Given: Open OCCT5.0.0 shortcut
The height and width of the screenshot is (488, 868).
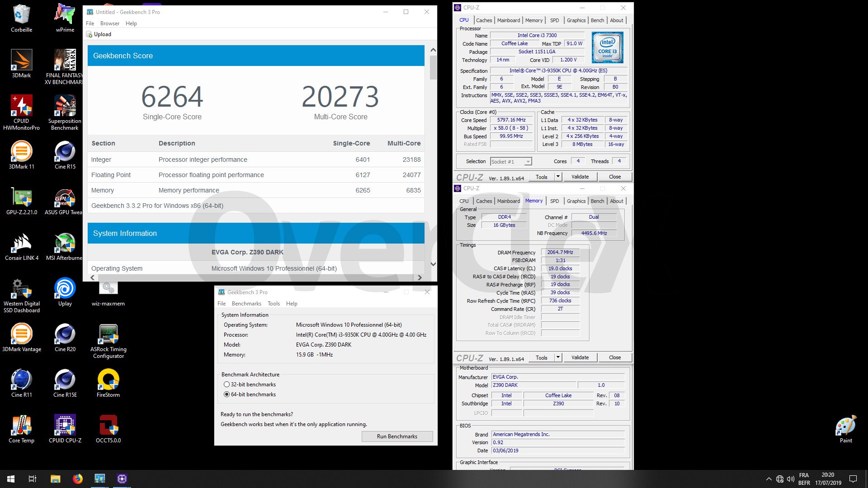Looking at the screenshot, I should [x=108, y=429].
